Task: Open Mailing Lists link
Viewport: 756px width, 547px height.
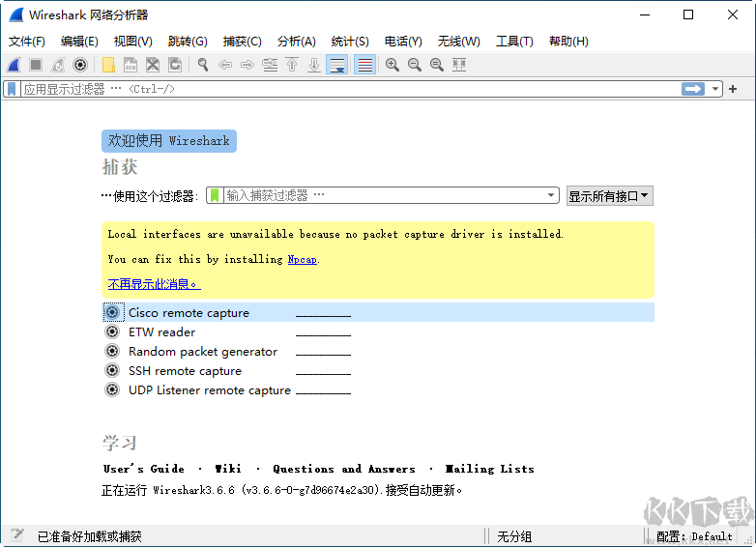Action: 490,469
